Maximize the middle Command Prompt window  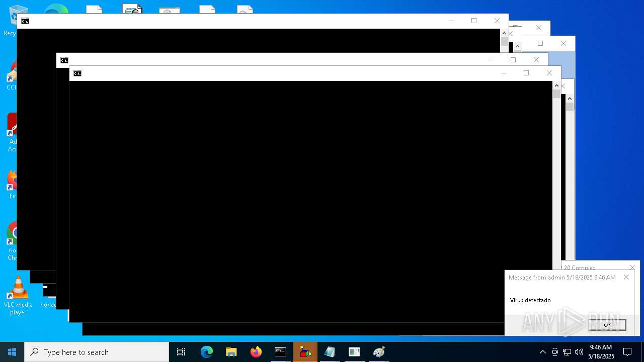coord(513,60)
